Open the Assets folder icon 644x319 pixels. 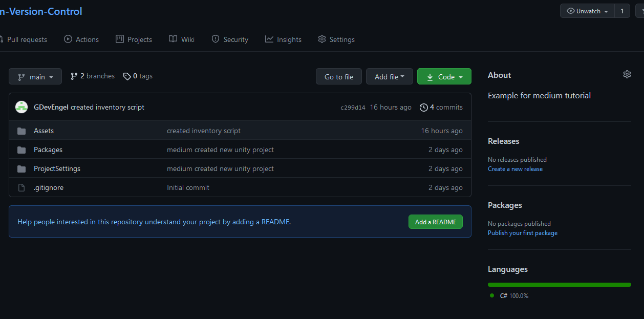(x=22, y=131)
